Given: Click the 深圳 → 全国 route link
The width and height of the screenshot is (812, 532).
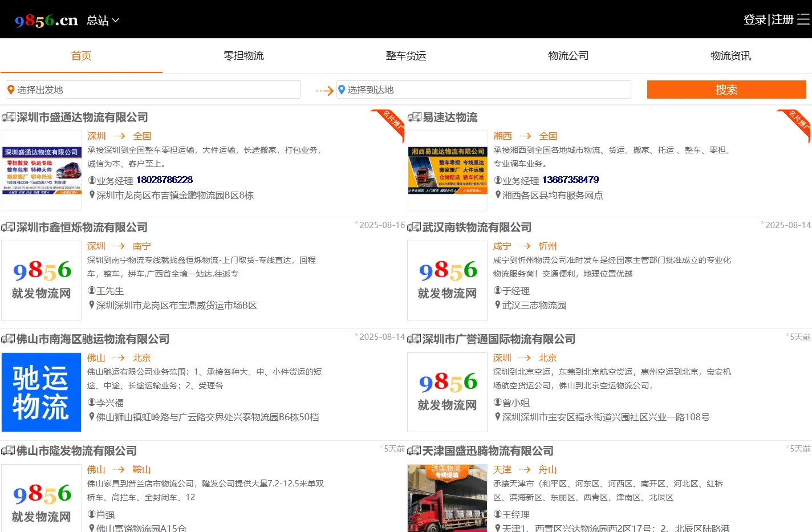Looking at the screenshot, I should coord(119,136).
